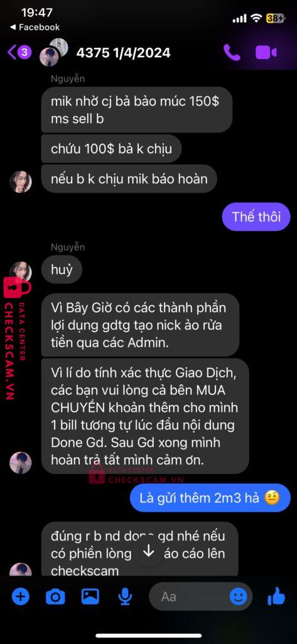Screen dimensions: 297x644
Task: Select the 'Thế thôi' sent message bubble
Action: coord(256,216)
